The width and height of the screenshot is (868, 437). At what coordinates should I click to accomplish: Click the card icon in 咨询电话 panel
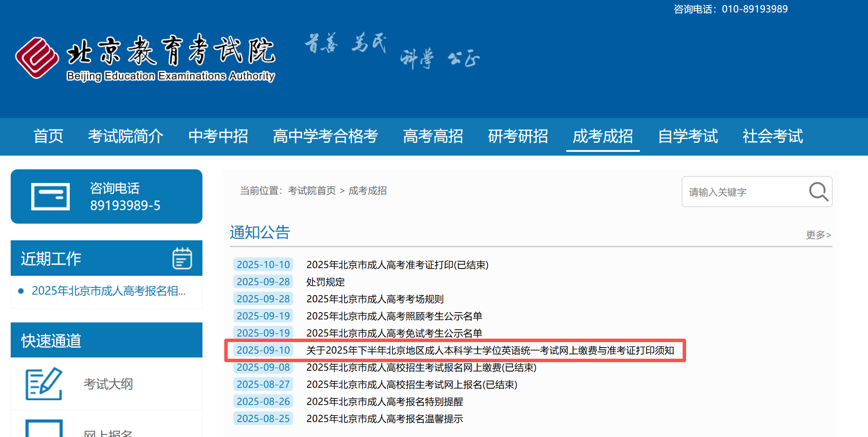(x=51, y=197)
